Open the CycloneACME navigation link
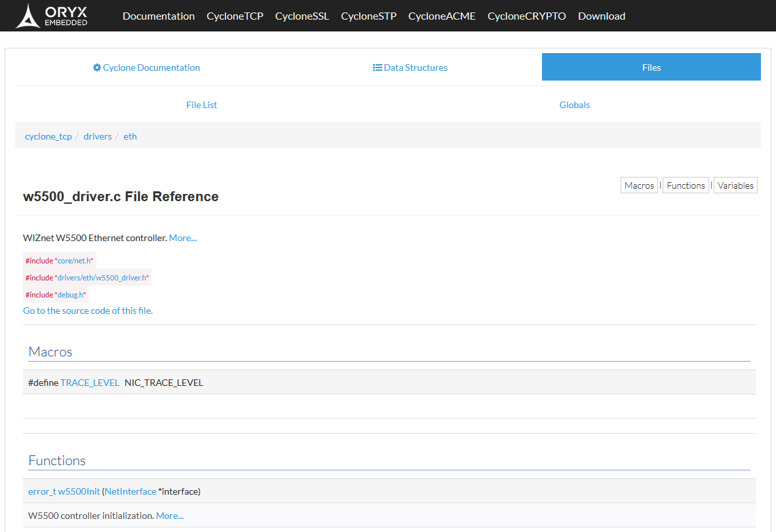Image resolution: width=776 pixels, height=532 pixels. [x=442, y=16]
